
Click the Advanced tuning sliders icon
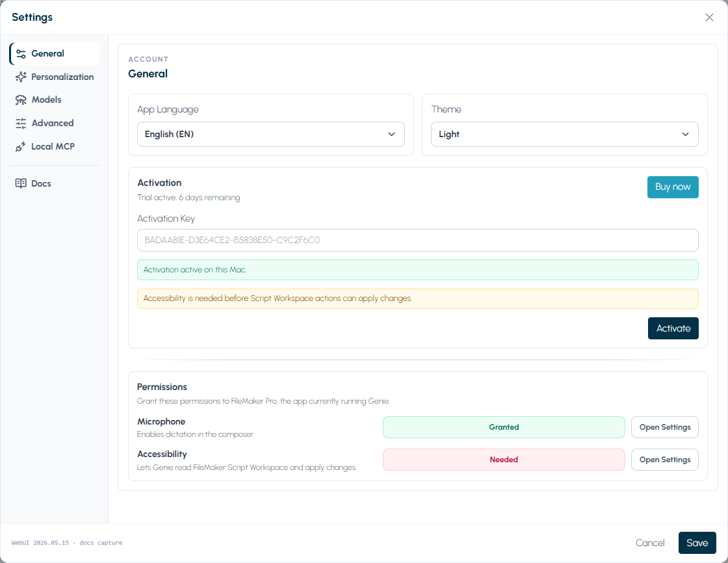point(21,123)
